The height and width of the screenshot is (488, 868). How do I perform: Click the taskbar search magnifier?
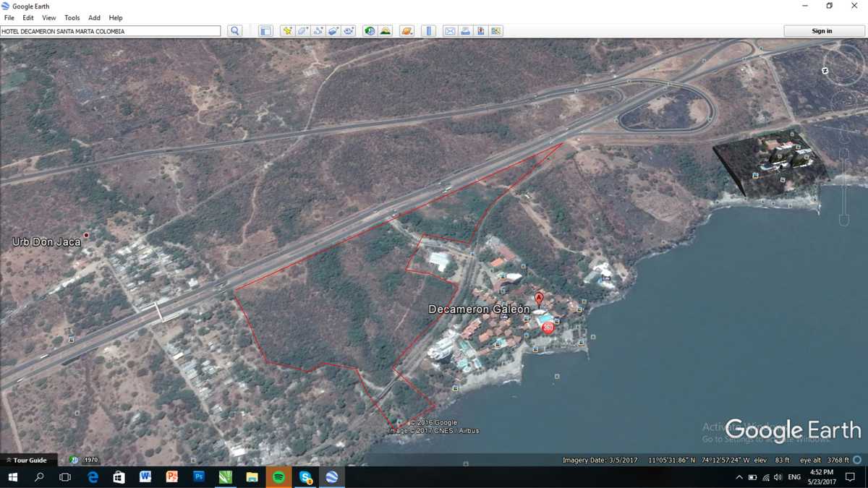click(39, 477)
